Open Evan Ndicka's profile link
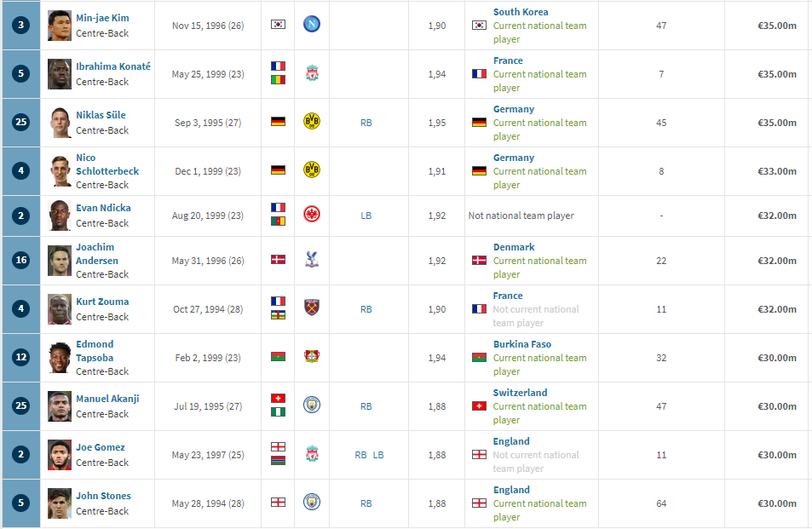The image size is (812, 529). pos(104,208)
